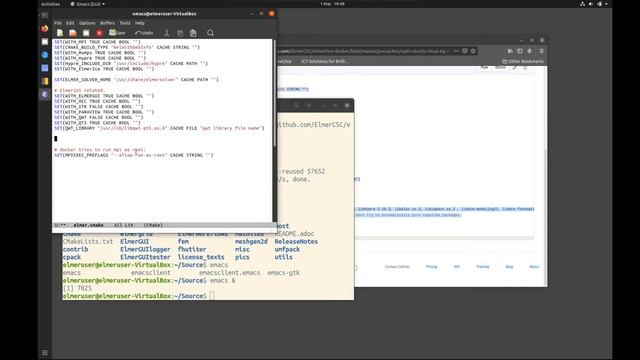Screen dimensions: 640x360
Task: Expand the Emacs (GUI) app menu dropdown
Action: 87,4
